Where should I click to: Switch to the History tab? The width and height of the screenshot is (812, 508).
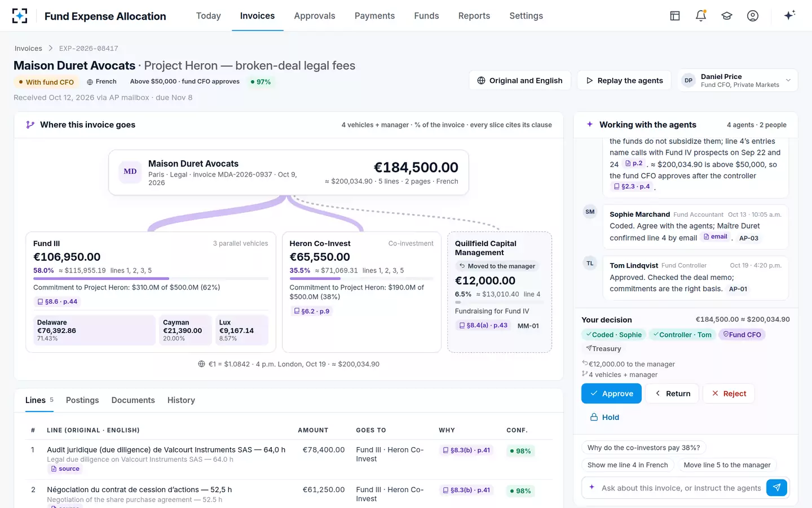[x=181, y=400]
